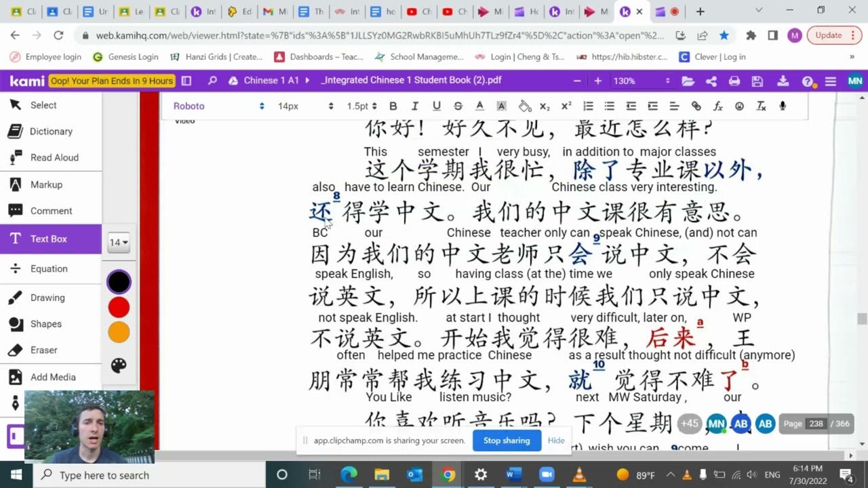Insert a link with the chain icon
This screenshot has height=488, width=868.
pos(696,106)
